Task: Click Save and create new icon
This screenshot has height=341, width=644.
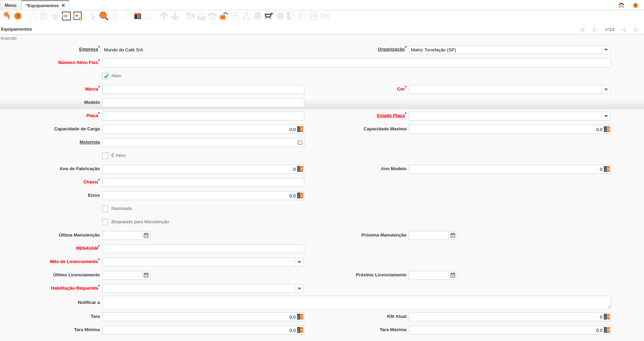Action: click(x=78, y=16)
